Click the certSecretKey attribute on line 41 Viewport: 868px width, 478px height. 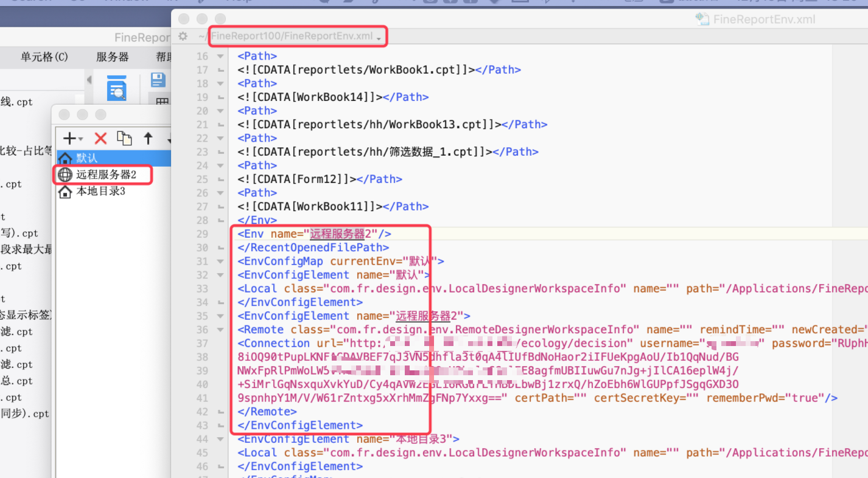[646, 398]
